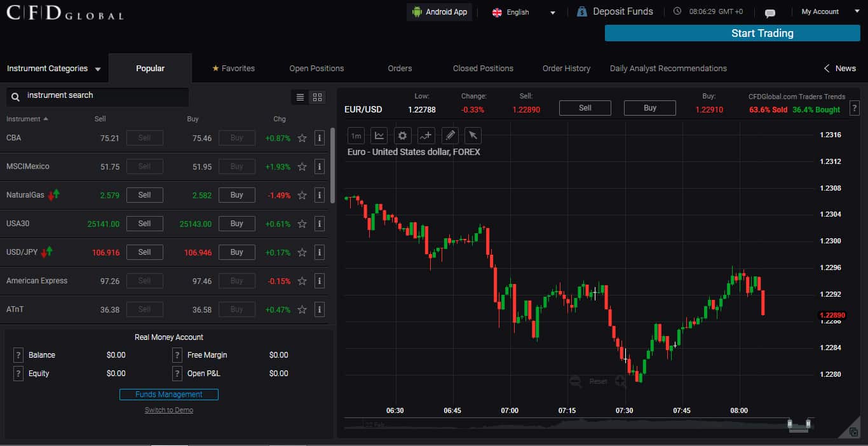Image resolution: width=868 pixels, height=446 pixels.
Task: Add USD/JPY to favorites with star
Action: [302, 252]
